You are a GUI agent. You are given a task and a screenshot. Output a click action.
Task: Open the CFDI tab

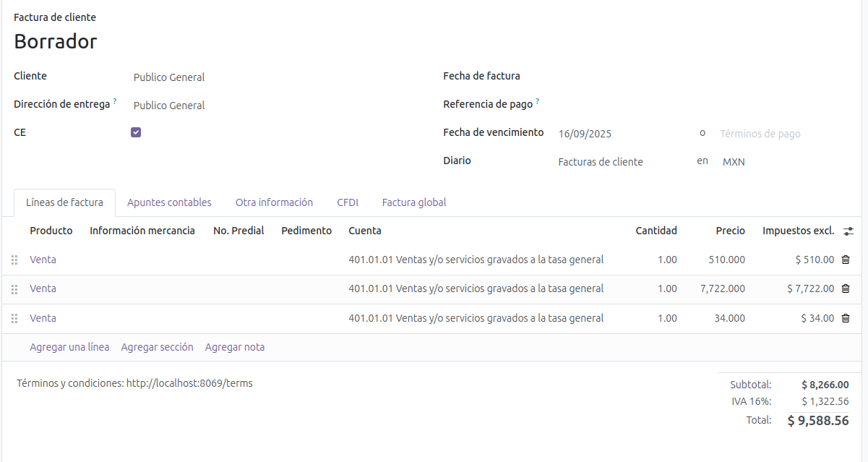[x=347, y=202]
